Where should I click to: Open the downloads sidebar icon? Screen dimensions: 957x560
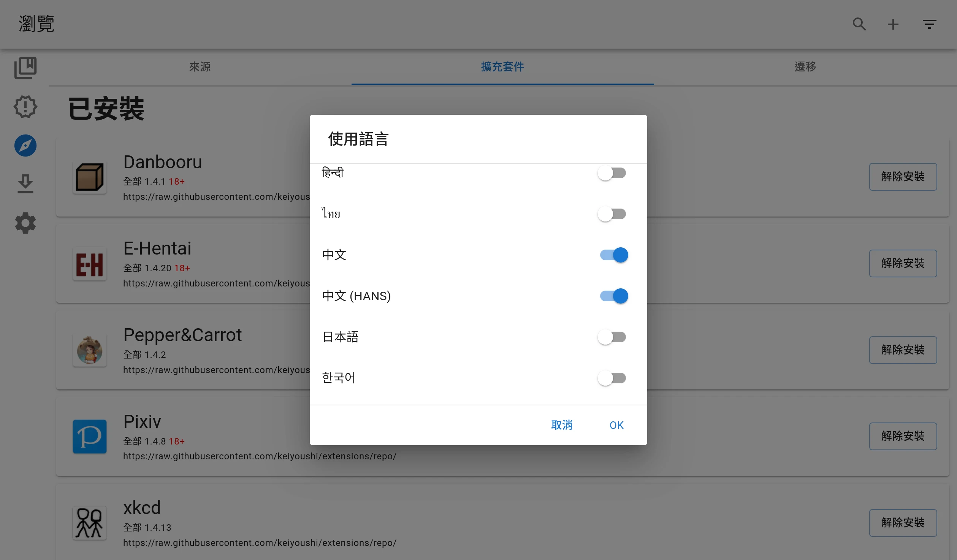click(x=25, y=184)
